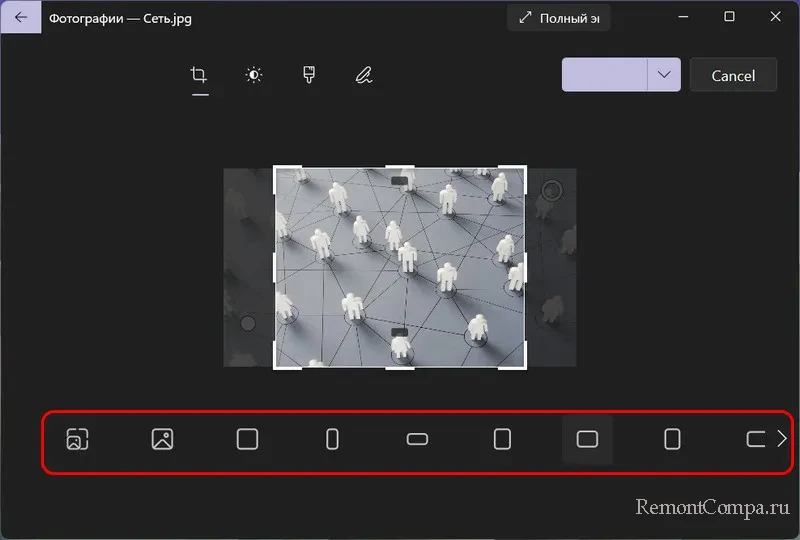Choose the free-form aspect ratio icon
Screen dimensions: 800x540
point(78,439)
